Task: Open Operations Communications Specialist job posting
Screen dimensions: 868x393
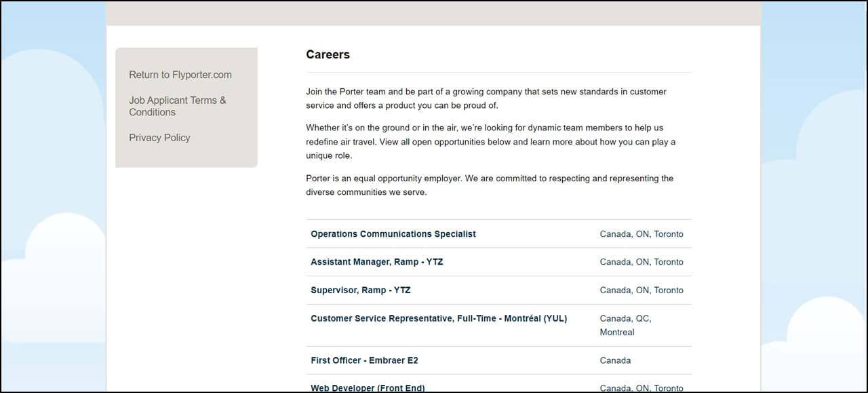Action: (393, 234)
